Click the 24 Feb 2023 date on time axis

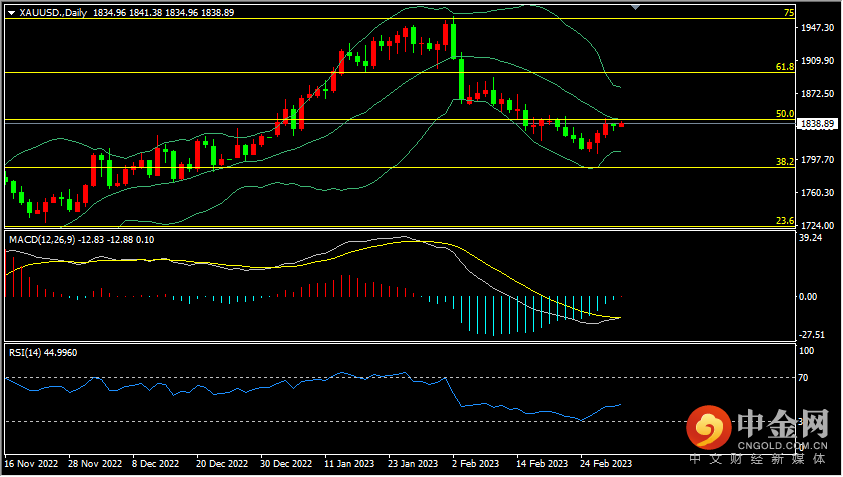click(606, 464)
